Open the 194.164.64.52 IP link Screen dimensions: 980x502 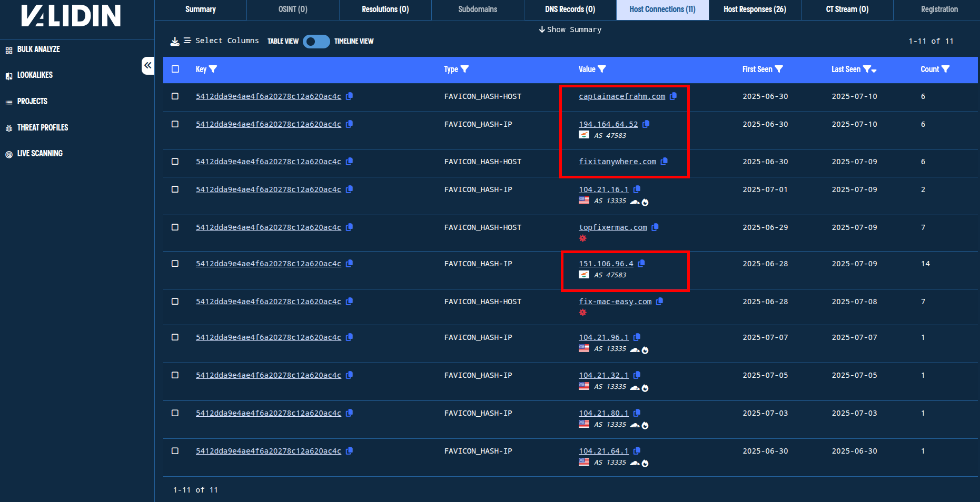point(608,124)
